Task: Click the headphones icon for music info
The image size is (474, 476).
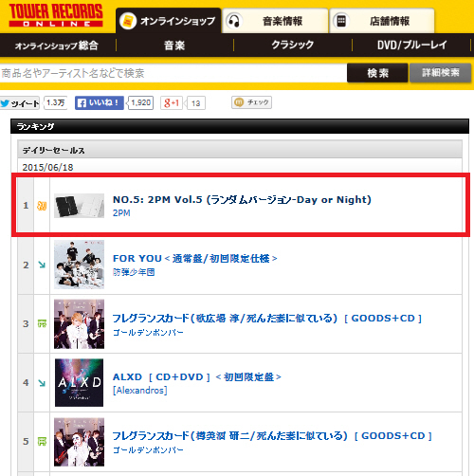Action: point(234,21)
